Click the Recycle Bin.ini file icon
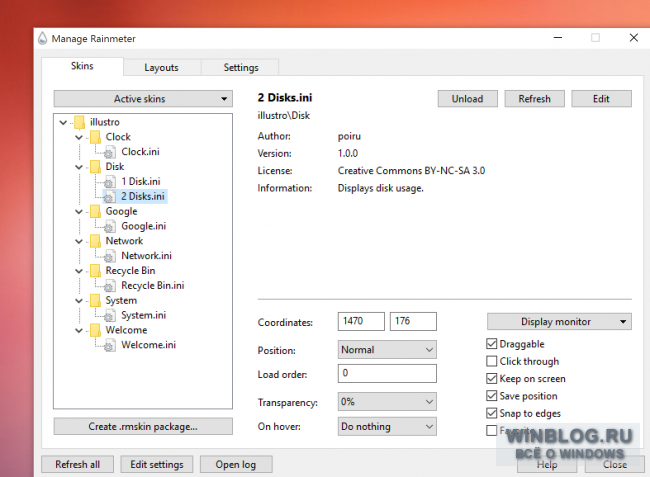 point(109,286)
